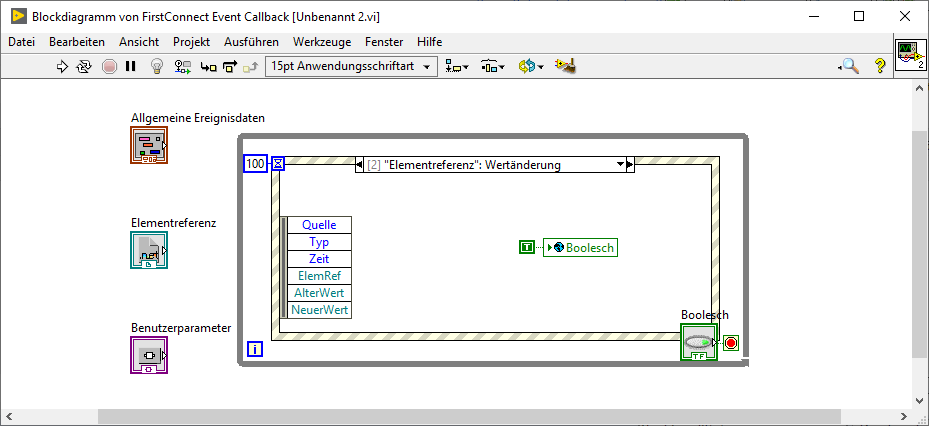Select the NeuerWert event data node

point(319,310)
